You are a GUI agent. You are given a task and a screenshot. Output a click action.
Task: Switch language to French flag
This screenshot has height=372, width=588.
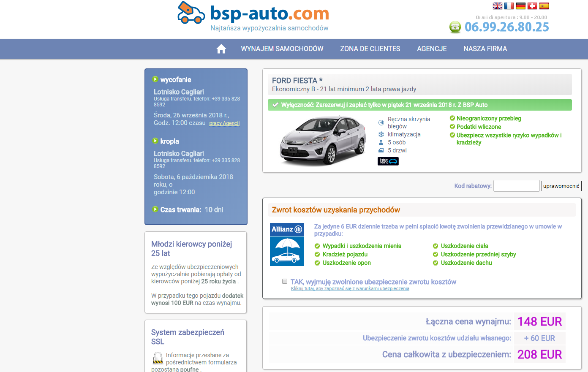pos(509,6)
